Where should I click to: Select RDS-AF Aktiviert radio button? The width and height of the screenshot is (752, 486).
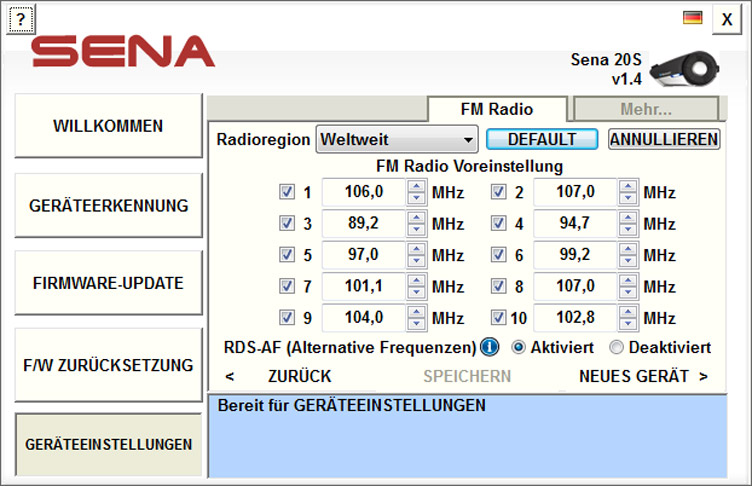click(x=518, y=347)
